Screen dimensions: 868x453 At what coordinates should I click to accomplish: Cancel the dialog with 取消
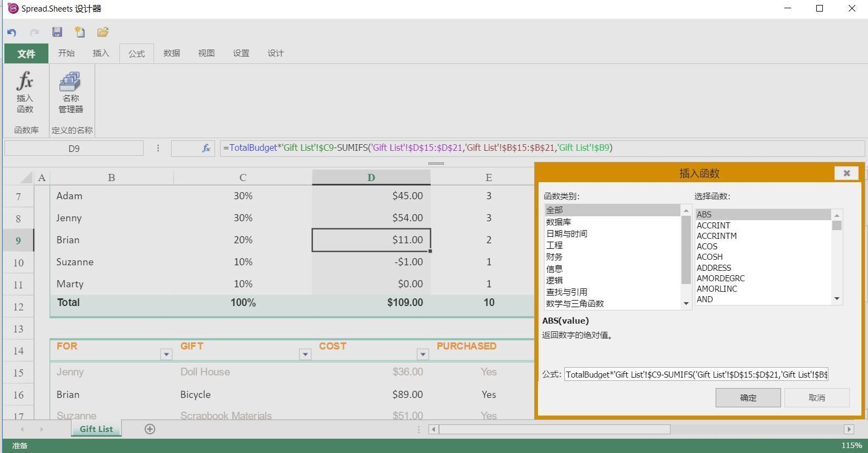click(x=817, y=397)
